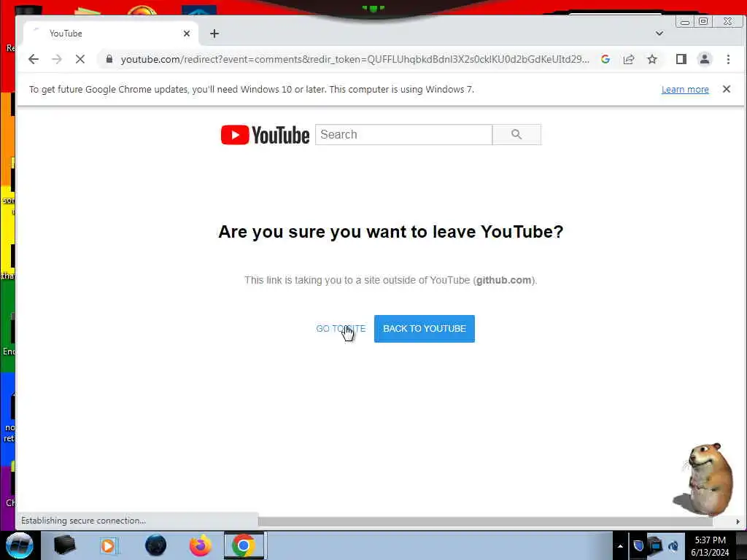This screenshot has height=560, width=747.
Task: Select the YouTube tab
Action: [x=109, y=34]
